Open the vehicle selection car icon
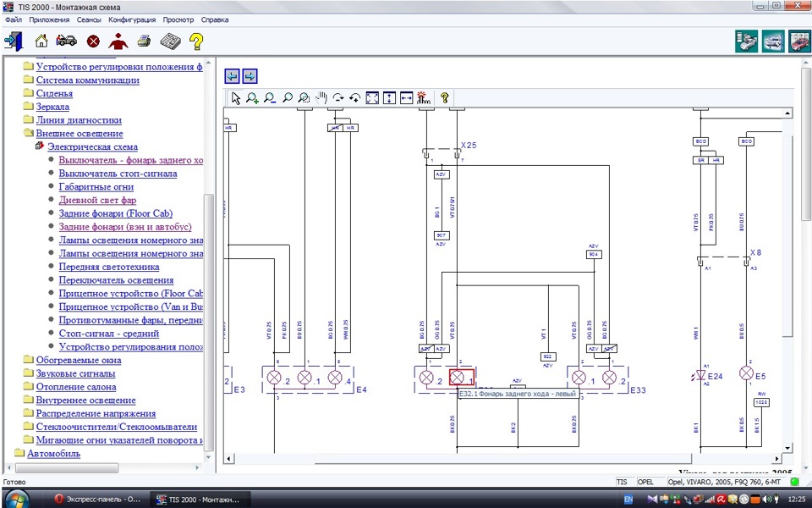 tap(66, 41)
